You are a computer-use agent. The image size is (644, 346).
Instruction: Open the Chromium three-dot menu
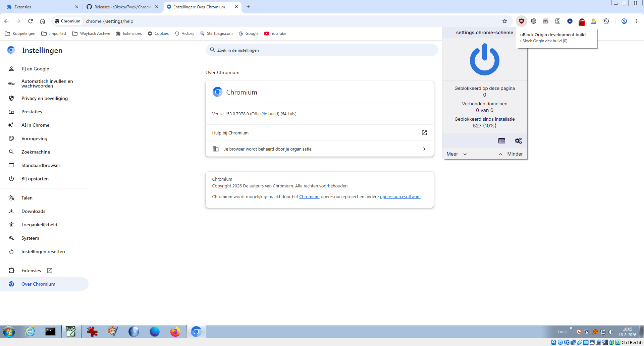[x=636, y=21]
